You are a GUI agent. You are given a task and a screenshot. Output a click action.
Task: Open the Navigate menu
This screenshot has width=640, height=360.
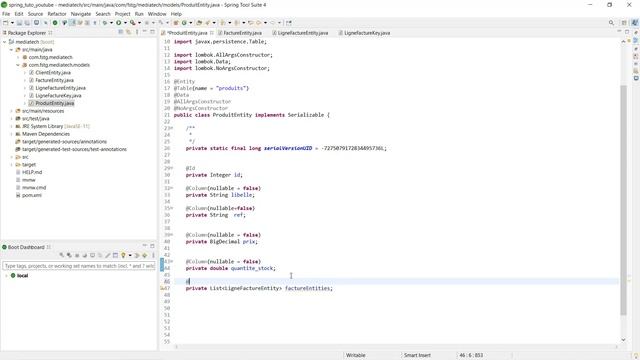(x=81, y=14)
